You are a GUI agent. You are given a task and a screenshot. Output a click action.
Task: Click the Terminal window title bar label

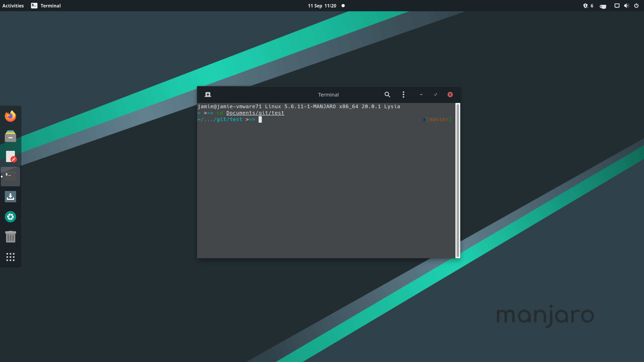(x=328, y=95)
